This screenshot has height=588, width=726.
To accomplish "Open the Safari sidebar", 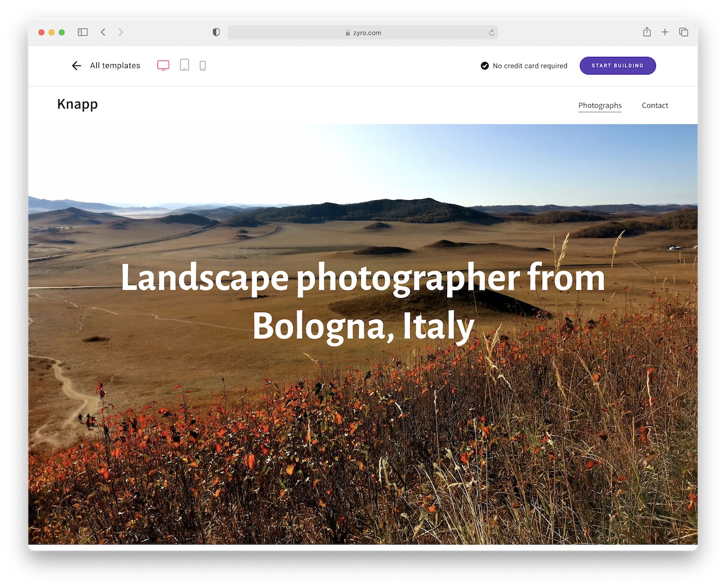I will (x=82, y=32).
